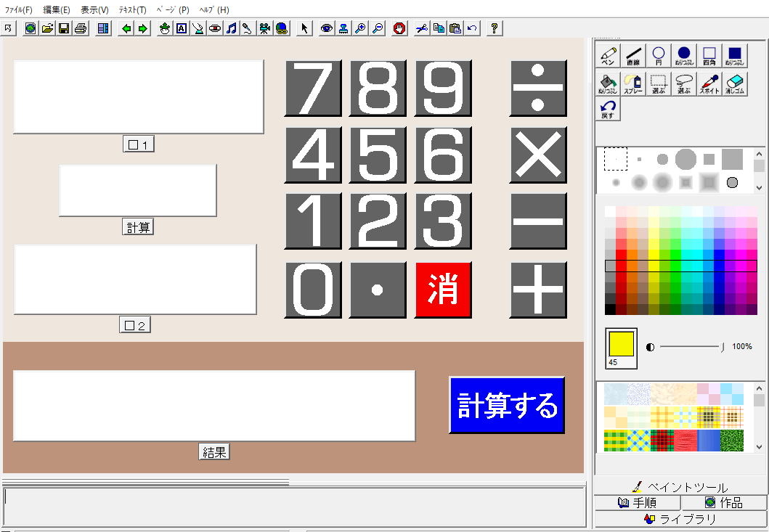
Task: Select the lasso 選ぶ selection tool
Action: coord(683,84)
